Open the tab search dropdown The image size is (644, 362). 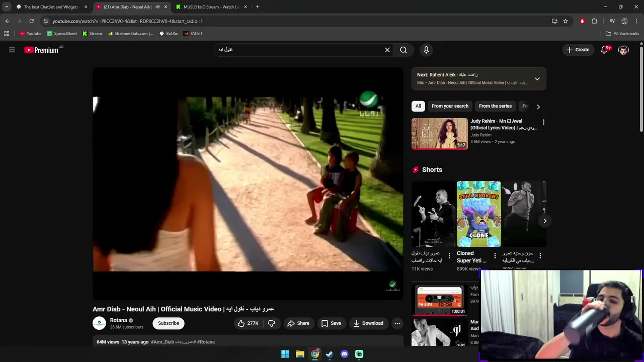pyautogui.click(x=7, y=7)
